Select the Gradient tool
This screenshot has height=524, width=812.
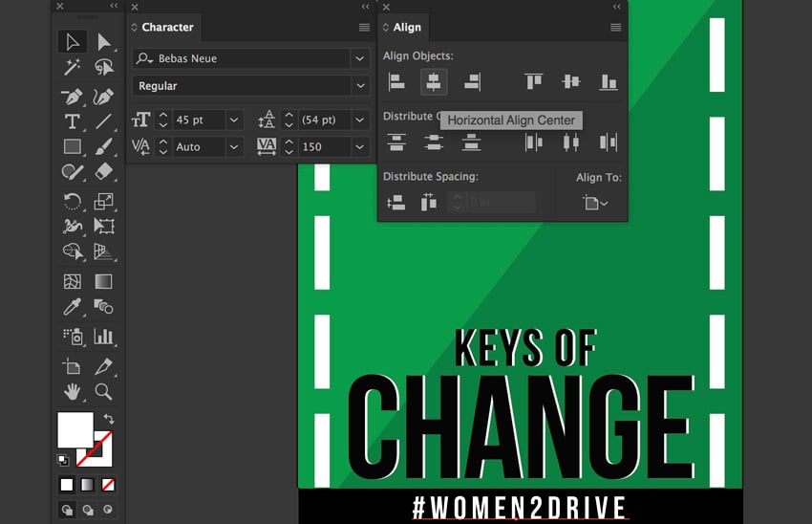103,281
